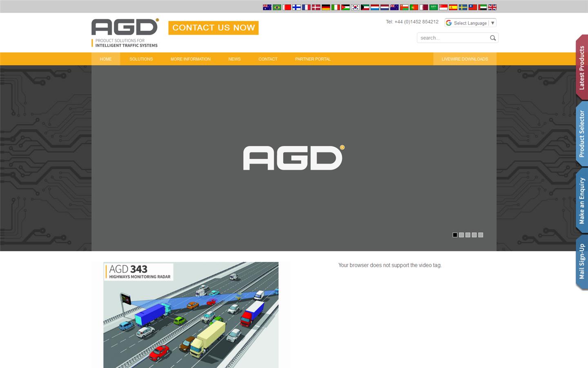Image resolution: width=588 pixels, height=368 pixels.
Task: Open the SOLUTIONS menu
Action: point(141,59)
